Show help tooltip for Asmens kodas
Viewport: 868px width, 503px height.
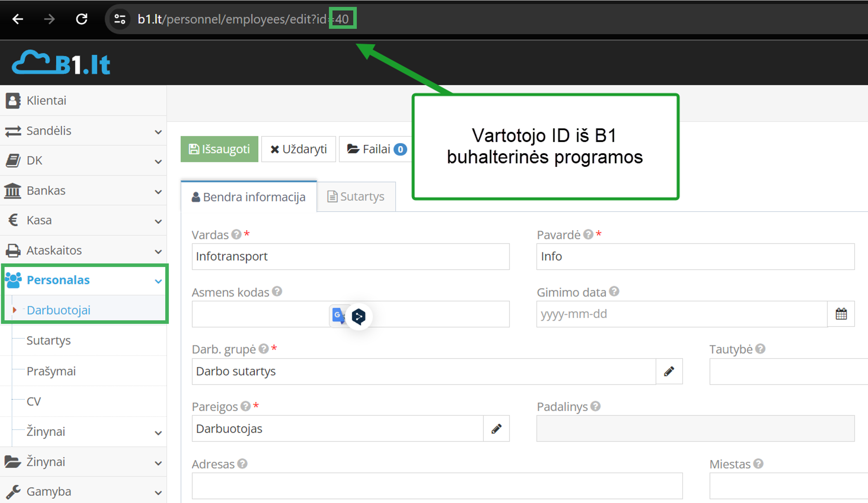coord(277,291)
